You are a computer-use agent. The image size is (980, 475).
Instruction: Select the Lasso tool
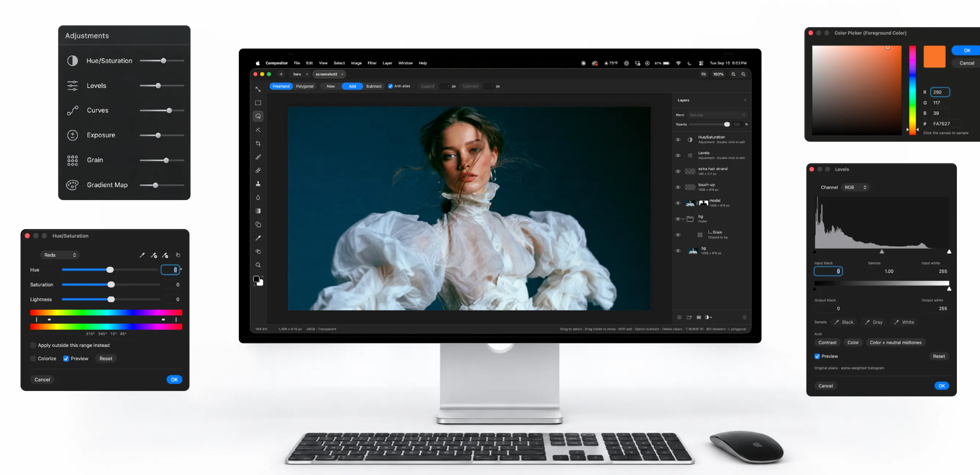click(x=258, y=116)
